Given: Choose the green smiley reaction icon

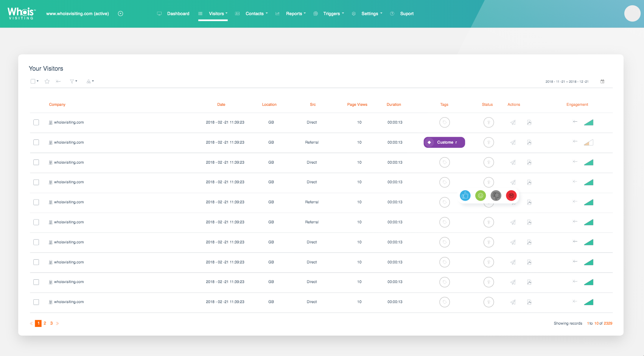Looking at the screenshot, I should click(x=481, y=195).
